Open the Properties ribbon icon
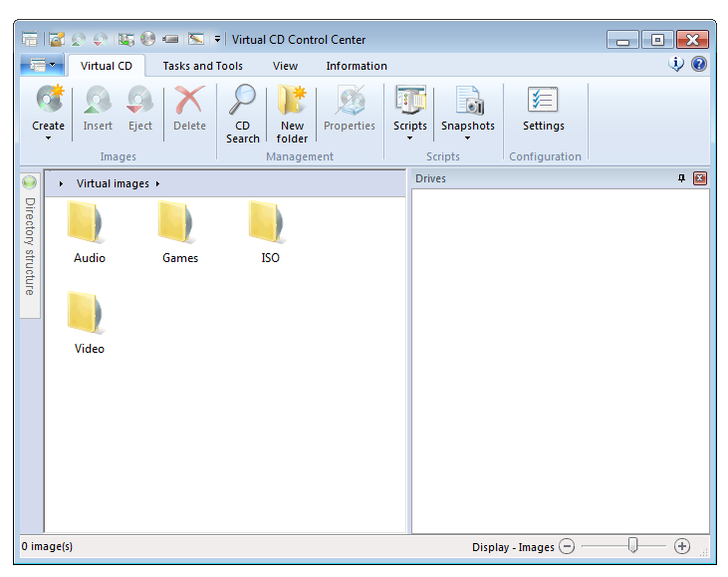Screen dimensions: 728x577 [350, 99]
